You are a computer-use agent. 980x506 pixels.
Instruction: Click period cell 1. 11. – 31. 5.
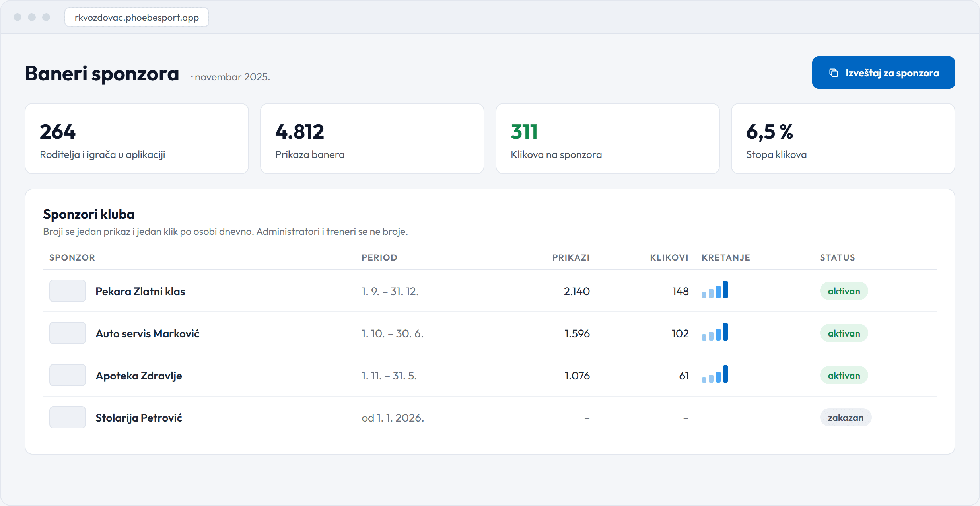point(389,376)
